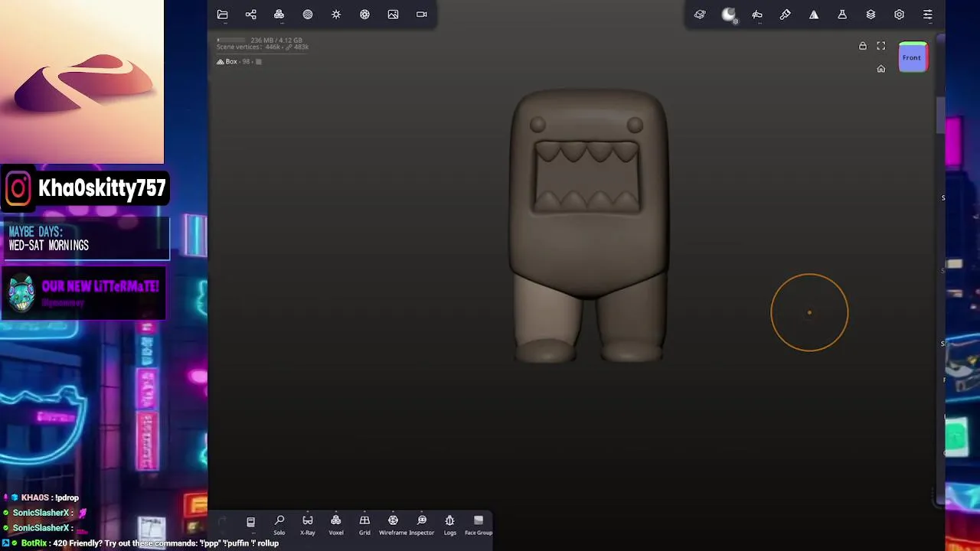
Task: Open the Symmetry triangle menu
Action: [814, 15]
